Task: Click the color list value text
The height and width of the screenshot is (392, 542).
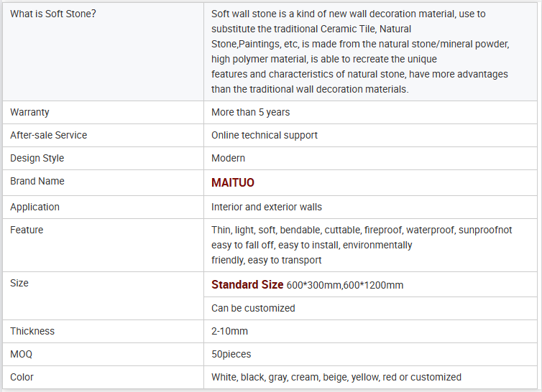Action: tap(336, 377)
